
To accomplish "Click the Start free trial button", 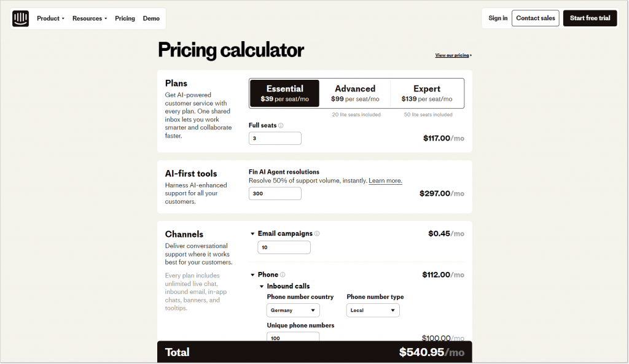I will pyautogui.click(x=590, y=18).
